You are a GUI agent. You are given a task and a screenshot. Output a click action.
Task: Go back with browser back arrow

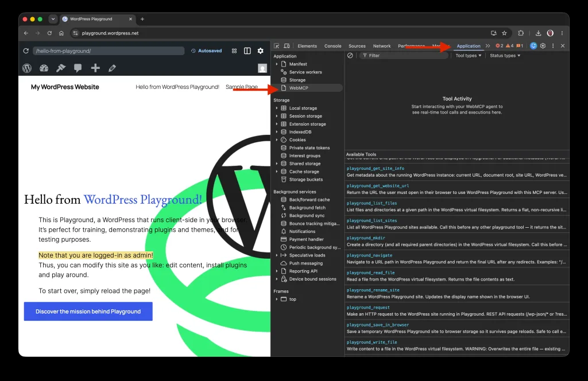(x=26, y=33)
